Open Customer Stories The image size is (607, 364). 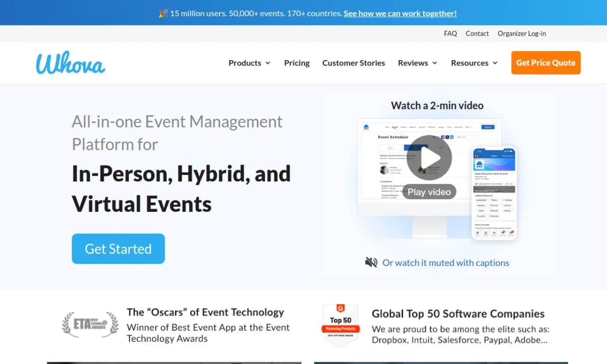point(354,63)
